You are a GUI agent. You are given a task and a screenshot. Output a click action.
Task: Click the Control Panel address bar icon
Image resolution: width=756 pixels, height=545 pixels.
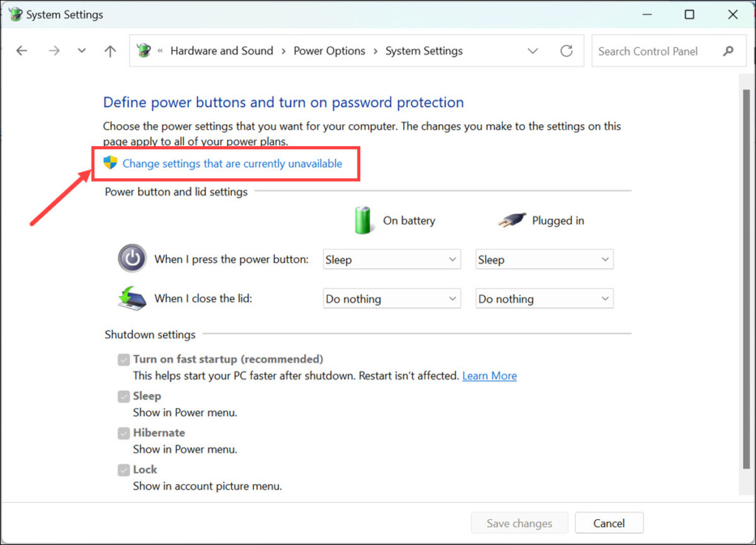click(145, 51)
